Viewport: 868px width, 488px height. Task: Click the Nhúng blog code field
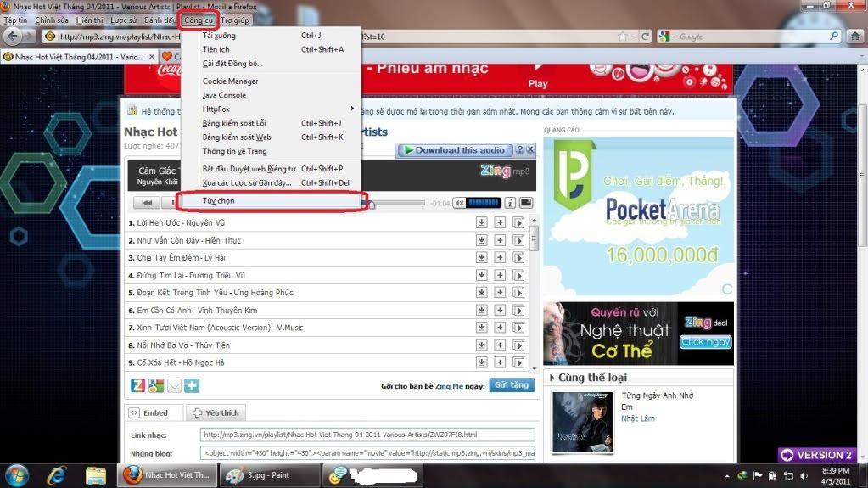point(367,453)
